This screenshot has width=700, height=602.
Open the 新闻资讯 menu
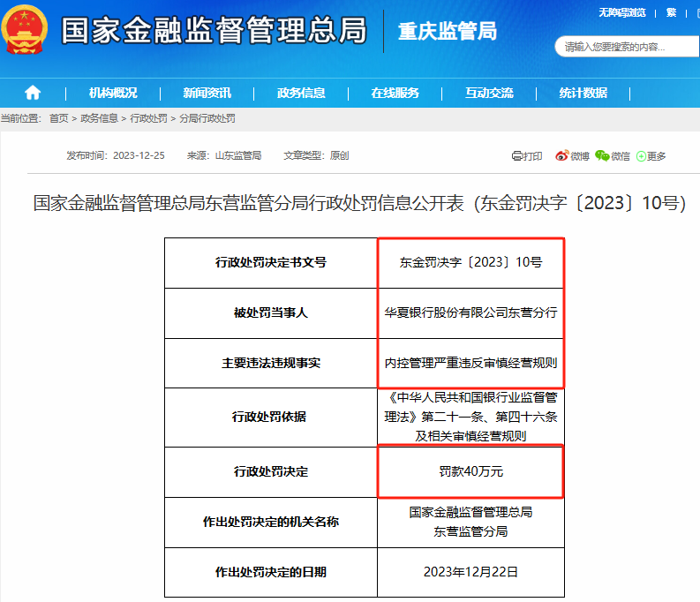tap(207, 93)
